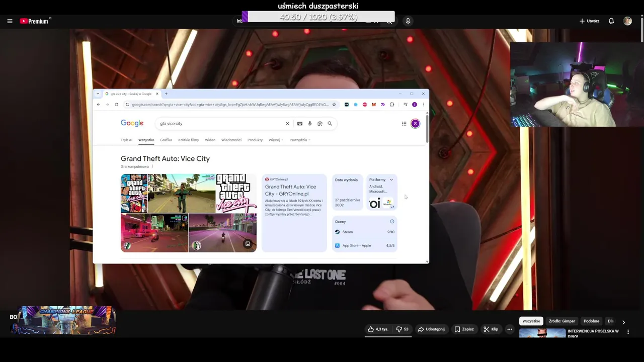Select the Źródło: Gimper chip
The image size is (644, 362).
click(562, 321)
